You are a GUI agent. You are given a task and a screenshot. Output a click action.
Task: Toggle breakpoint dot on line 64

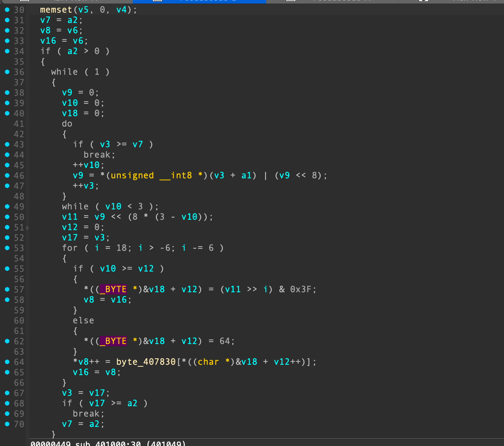[x=7, y=362]
